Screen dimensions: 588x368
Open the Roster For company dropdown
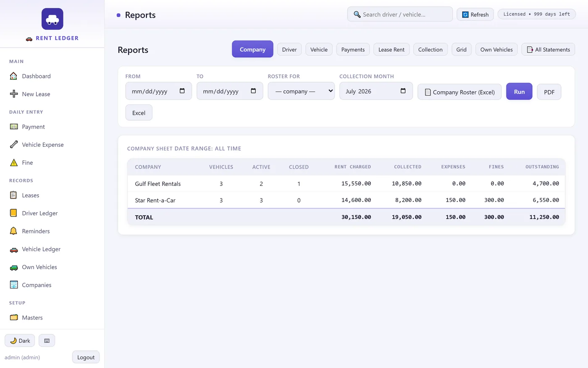[x=301, y=91]
